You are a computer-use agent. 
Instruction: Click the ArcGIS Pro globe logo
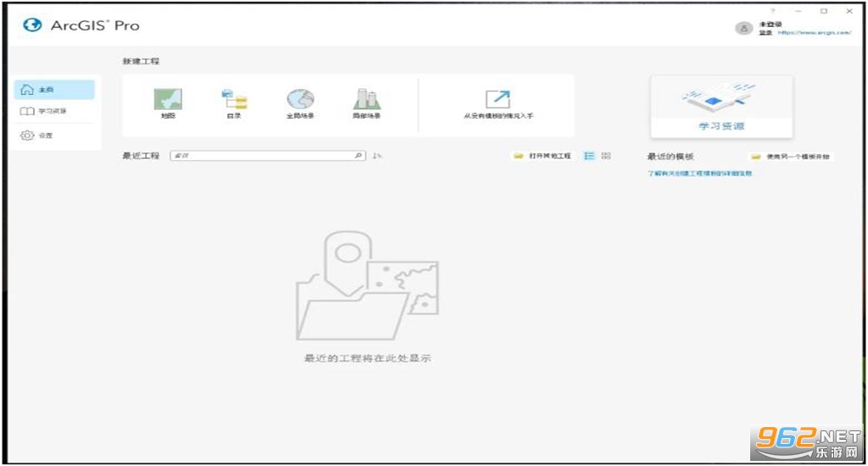pos(32,25)
